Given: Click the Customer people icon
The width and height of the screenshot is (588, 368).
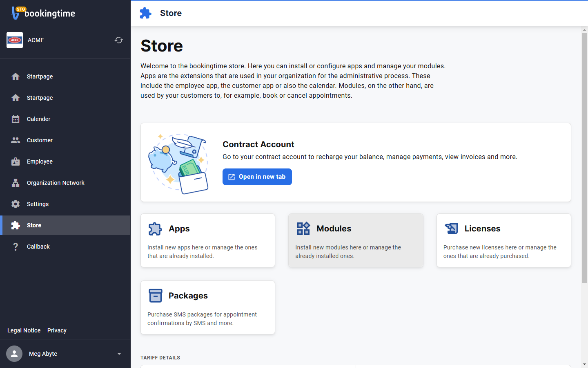Looking at the screenshot, I should [x=16, y=140].
